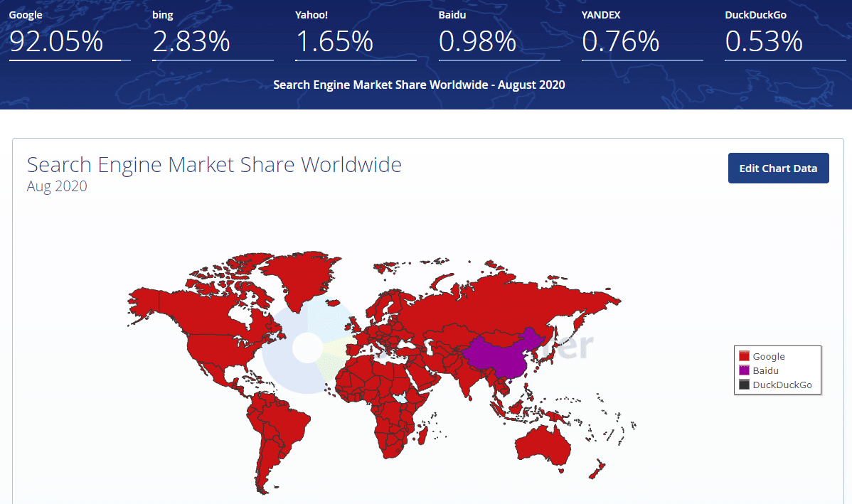Toggle the Google legend label
The width and height of the screenshot is (852, 504).
(x=768, y=356)
